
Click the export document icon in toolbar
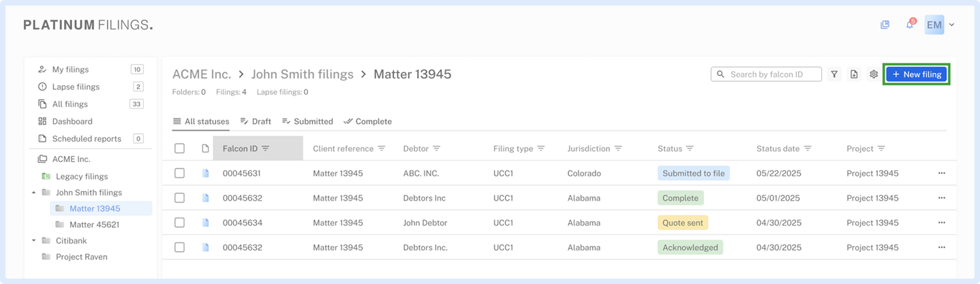coord(854,74)
